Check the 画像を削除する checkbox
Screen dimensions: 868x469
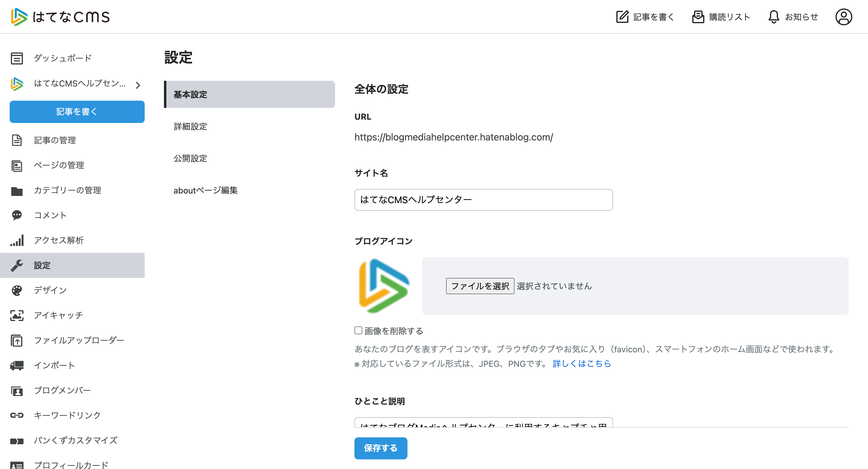click(358, 330)
